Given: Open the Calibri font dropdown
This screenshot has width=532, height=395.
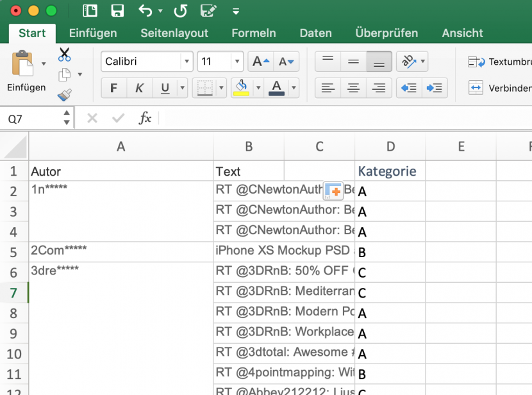Looking at the screenshot, I should 185,62.
